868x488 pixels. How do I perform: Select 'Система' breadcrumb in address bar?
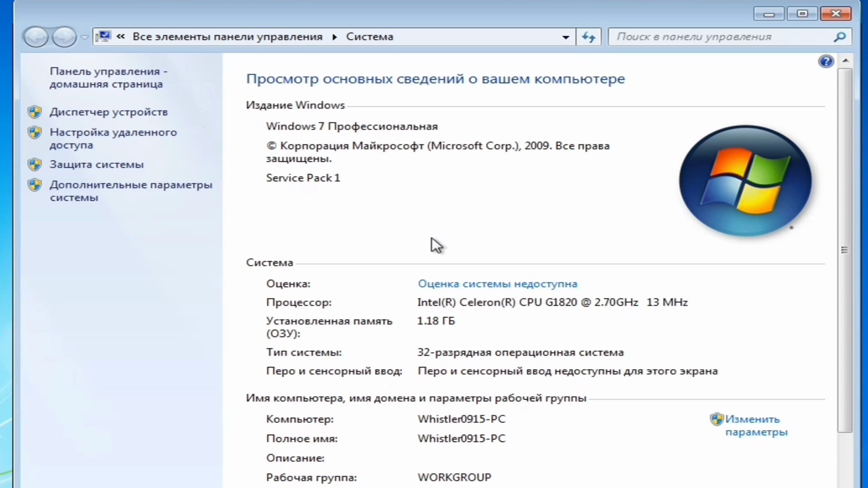tap(370, 37)
